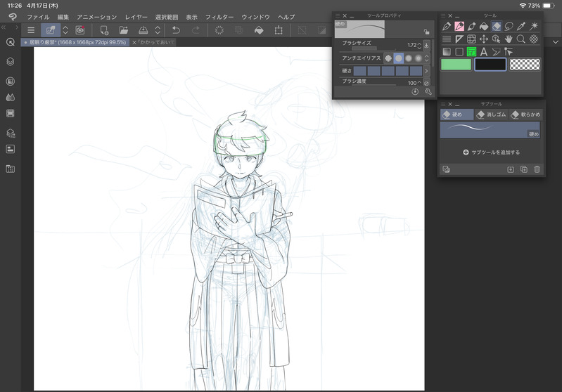Open the Layers palette from left sidebar
This screenshot has height=392, width=562.
[11, 62]
